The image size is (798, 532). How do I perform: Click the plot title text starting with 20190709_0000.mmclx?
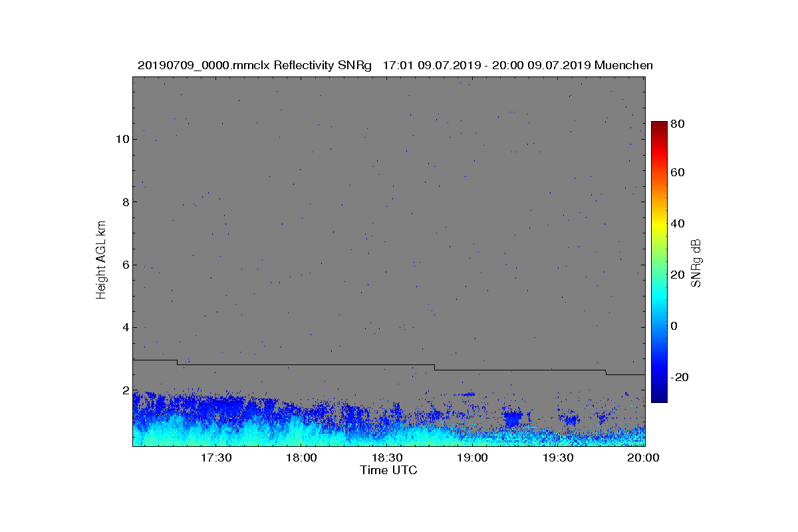click(395, 65)
